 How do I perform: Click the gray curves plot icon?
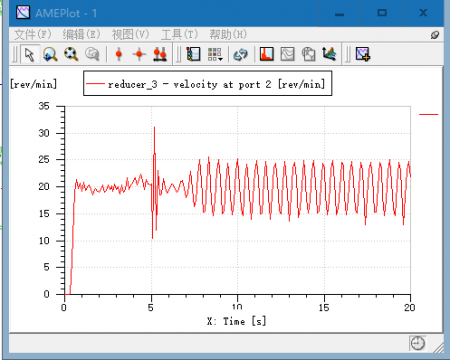coord(287,54)
